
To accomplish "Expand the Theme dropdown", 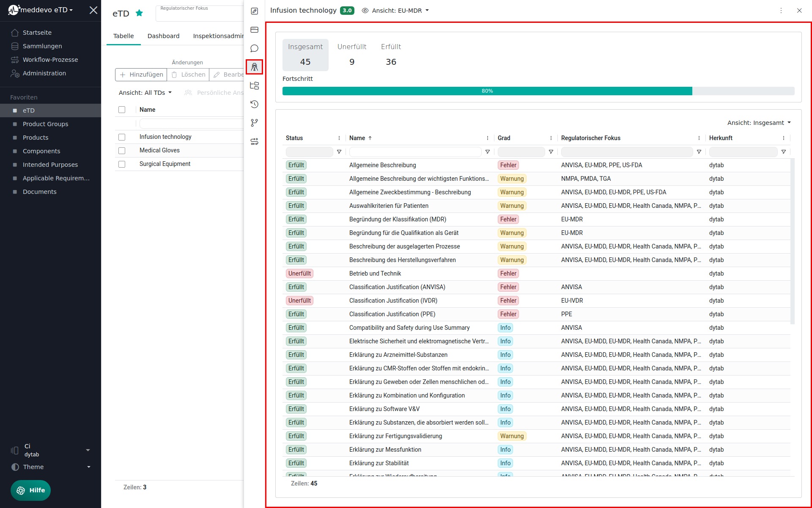I will tap(51, 467).
